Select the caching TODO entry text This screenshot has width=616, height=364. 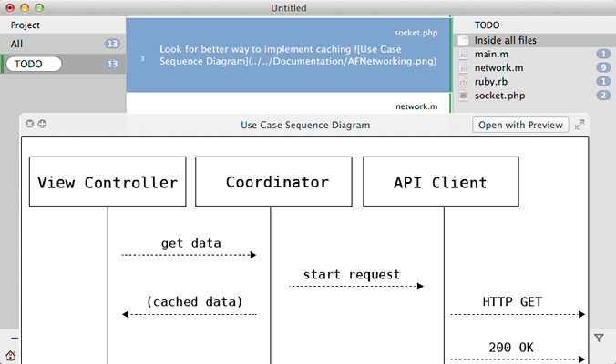tap(298, 56)
